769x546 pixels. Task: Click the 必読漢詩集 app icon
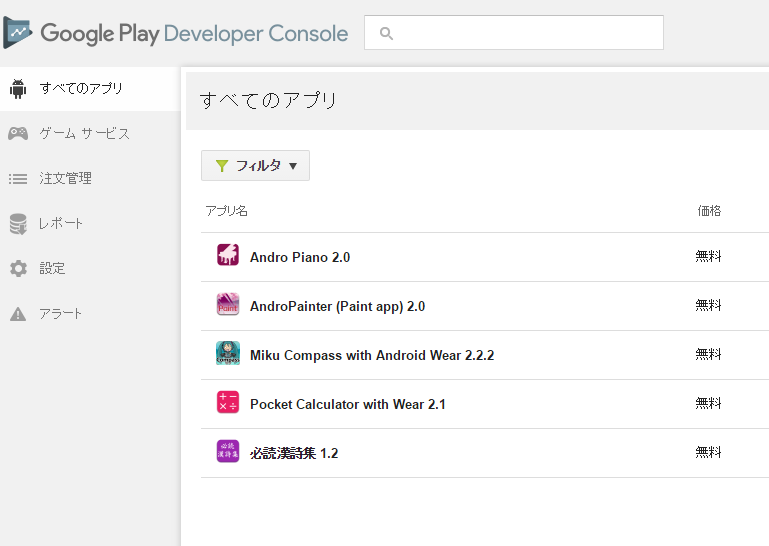click(x=227, y=452)
